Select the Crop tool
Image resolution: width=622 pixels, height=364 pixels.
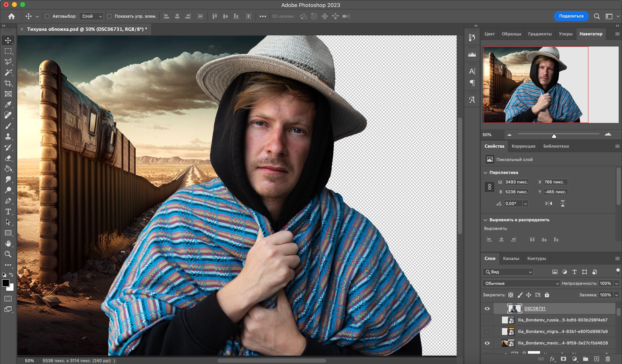tap(8, 83)
